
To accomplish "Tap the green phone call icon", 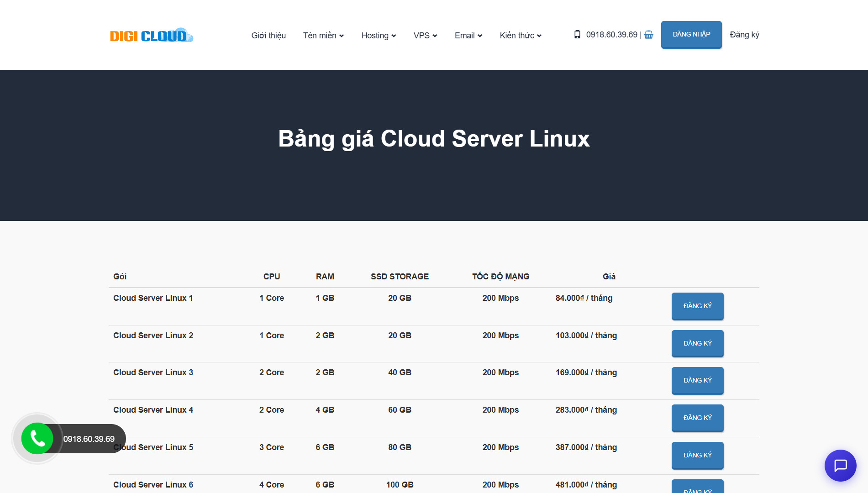I will click(37, 439).
